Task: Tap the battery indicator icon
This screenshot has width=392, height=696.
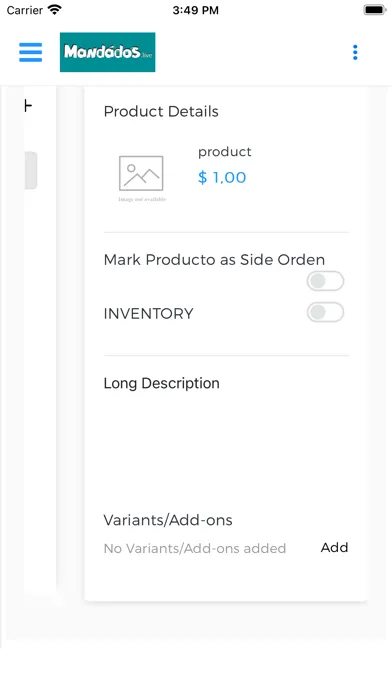Action: tap(375, 10)
